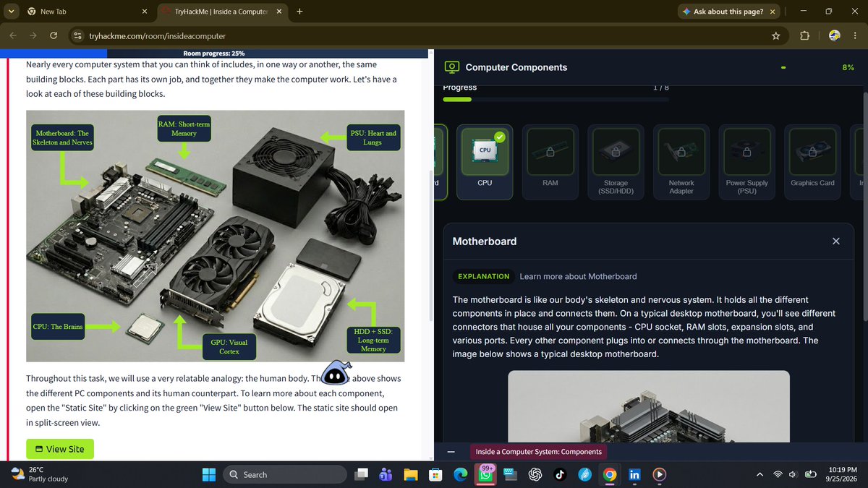Viewport: 868px width, 488px height.
Task: Click the taskbar Search box
Action: point(284,474)
